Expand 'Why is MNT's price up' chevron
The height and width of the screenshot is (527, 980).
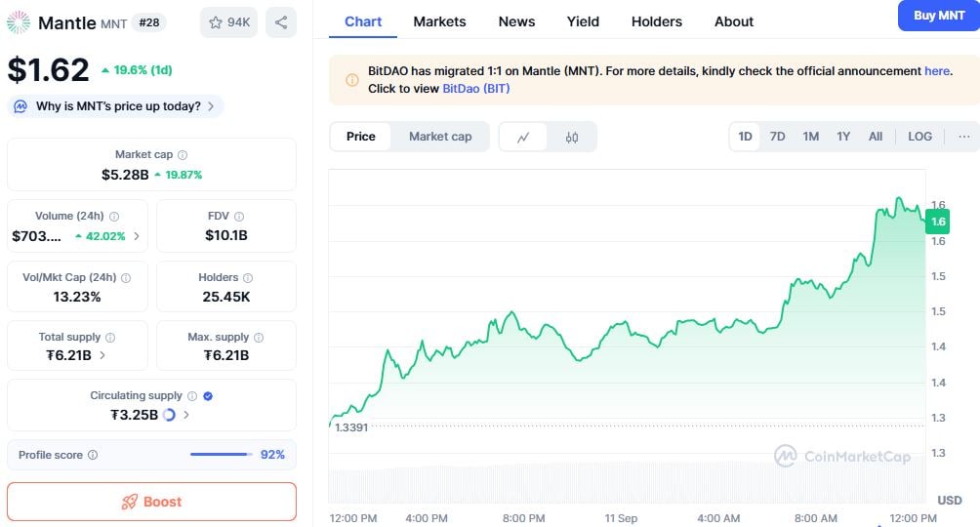(211, 106)
